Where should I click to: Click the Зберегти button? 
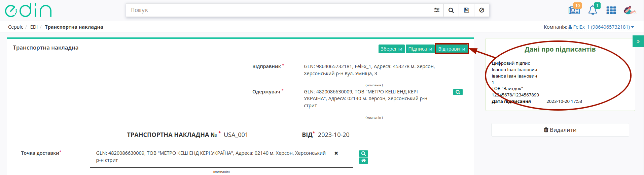[391, 49]
